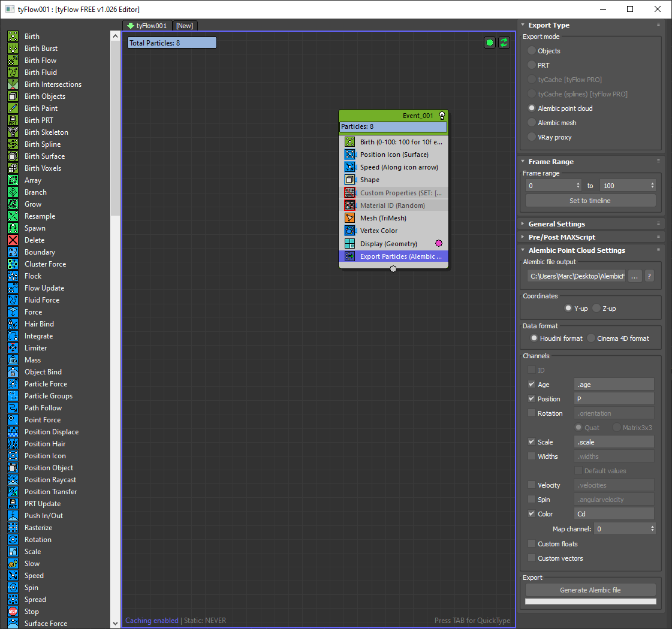672x629 pixels.
Task: Click Speed (Along icon arrow) operator
Action: [x=393, y=167]
